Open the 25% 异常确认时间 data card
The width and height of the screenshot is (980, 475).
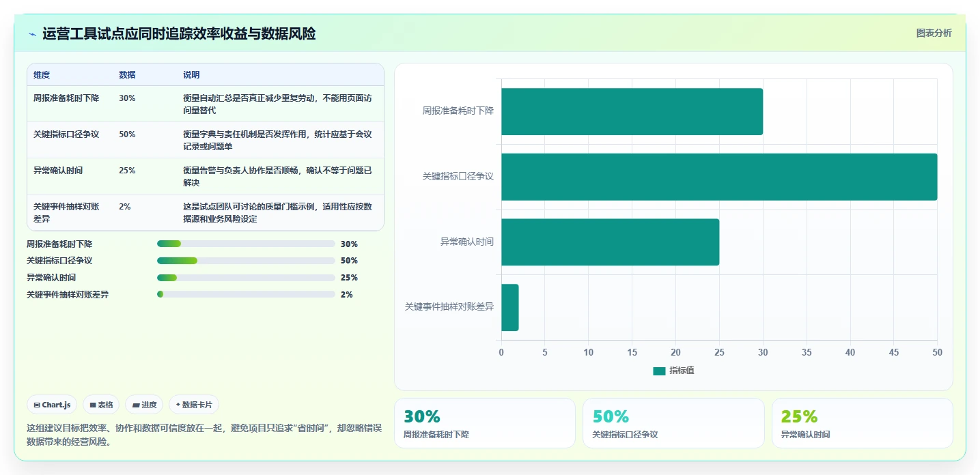862,423
